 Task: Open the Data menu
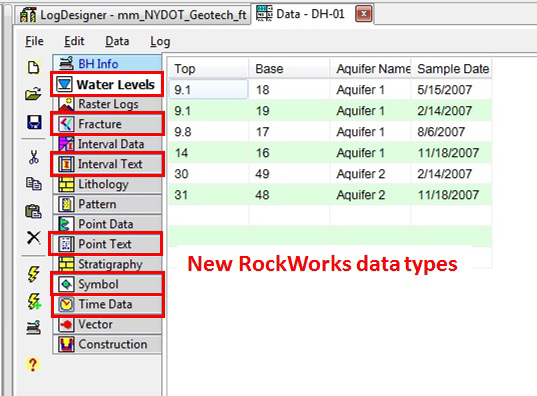click(117, 41)
